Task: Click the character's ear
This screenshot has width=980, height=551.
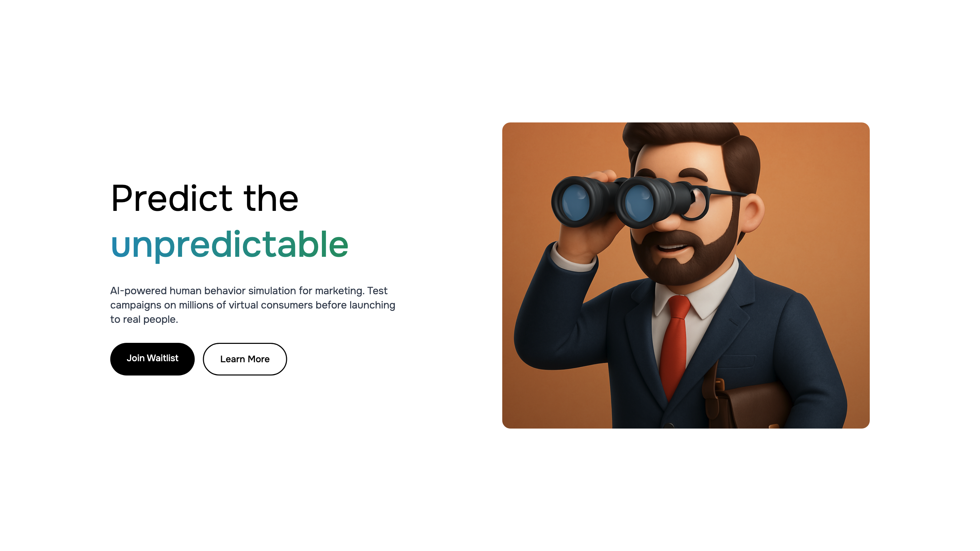Action: point(751,213)
